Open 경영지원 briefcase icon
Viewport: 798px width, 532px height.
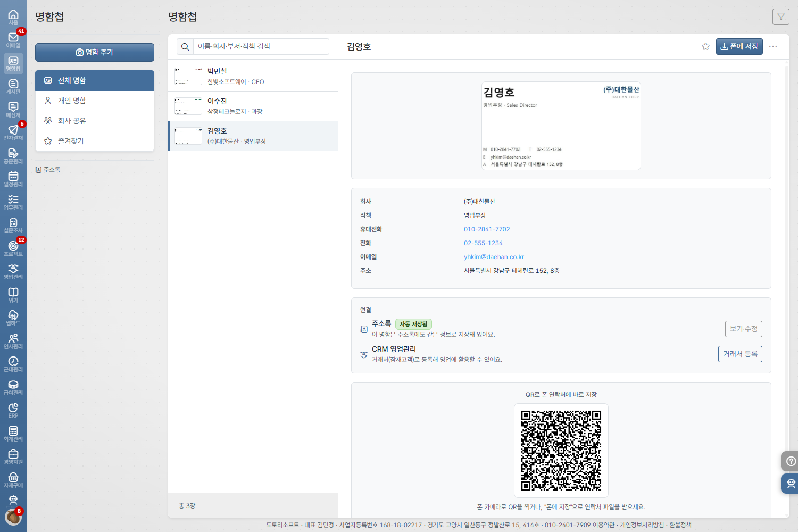pos(13,456)
